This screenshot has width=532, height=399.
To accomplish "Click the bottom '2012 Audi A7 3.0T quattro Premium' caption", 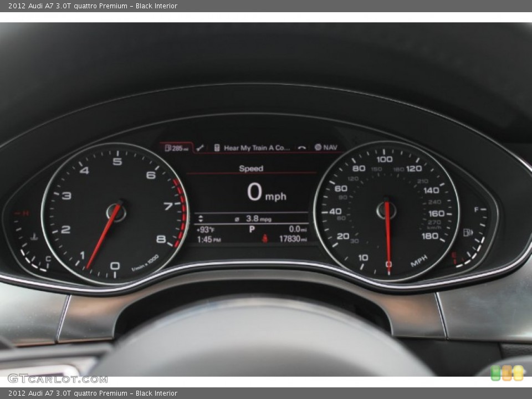I will point(68,393).
